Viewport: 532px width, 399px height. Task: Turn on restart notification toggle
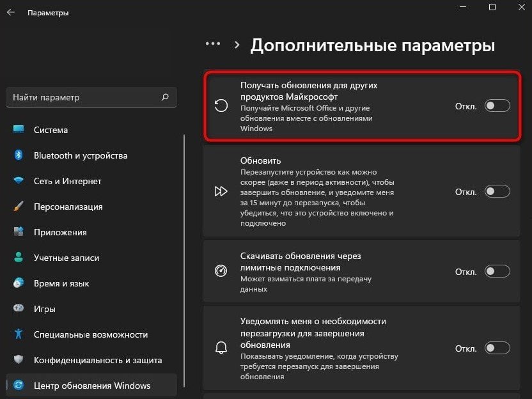pyautogui.click(x=497, y=348)
